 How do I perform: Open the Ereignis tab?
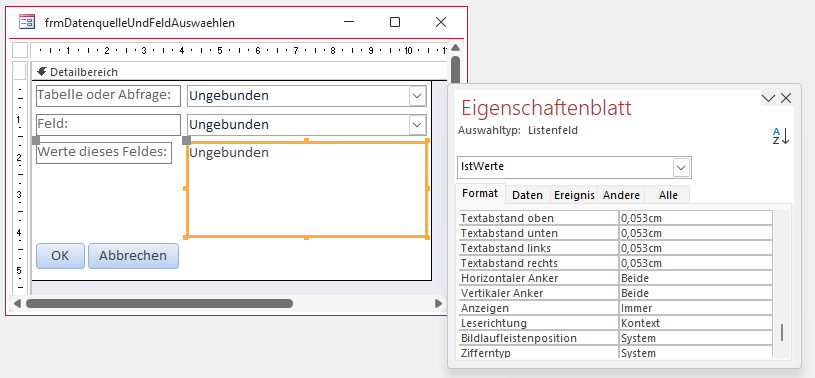point(574,195)
